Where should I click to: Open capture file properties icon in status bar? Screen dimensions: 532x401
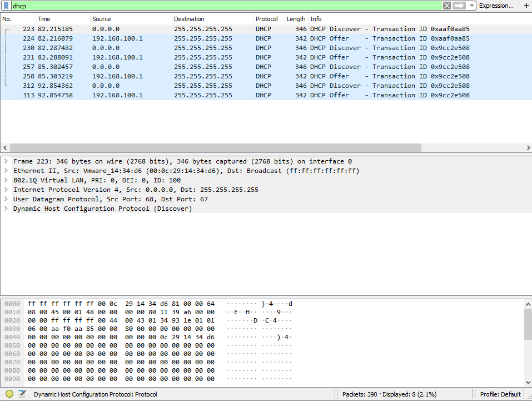click(x=22, y=394)
